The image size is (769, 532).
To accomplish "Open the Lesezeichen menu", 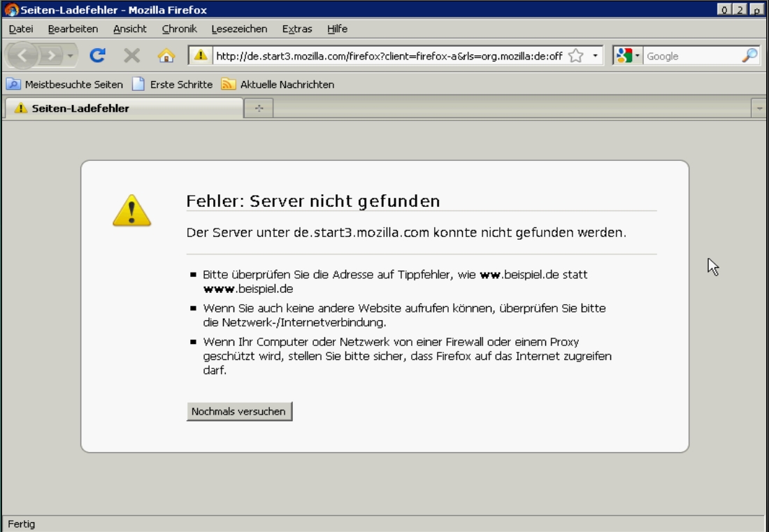I will coord(239,29).
